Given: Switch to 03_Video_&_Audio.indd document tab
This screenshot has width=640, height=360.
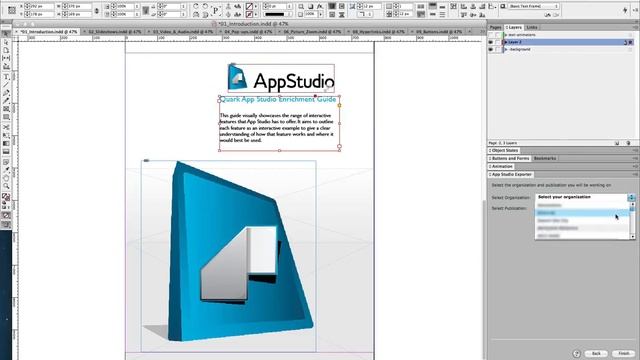Looking at the screenshot, I should click(x=183, y=31).
